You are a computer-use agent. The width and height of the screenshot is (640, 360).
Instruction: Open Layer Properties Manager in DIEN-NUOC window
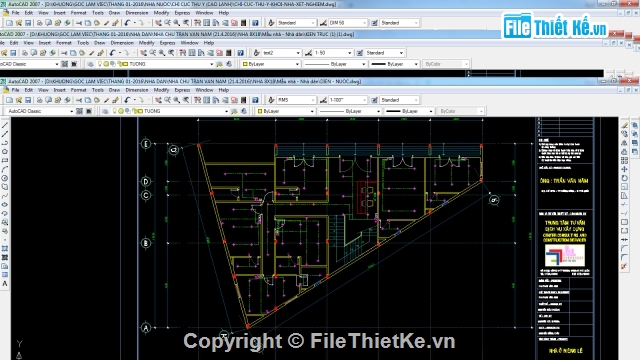pyautogui.click(x=105, y=111)
